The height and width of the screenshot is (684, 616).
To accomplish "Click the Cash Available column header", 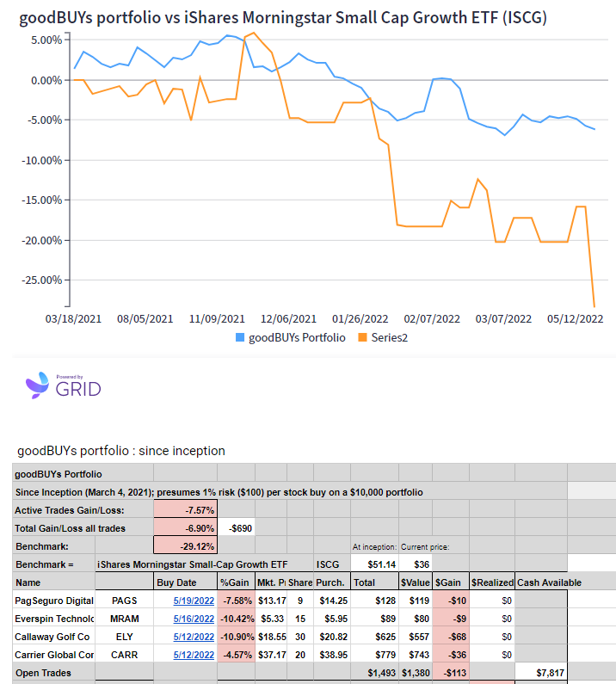I will [549, 582].
